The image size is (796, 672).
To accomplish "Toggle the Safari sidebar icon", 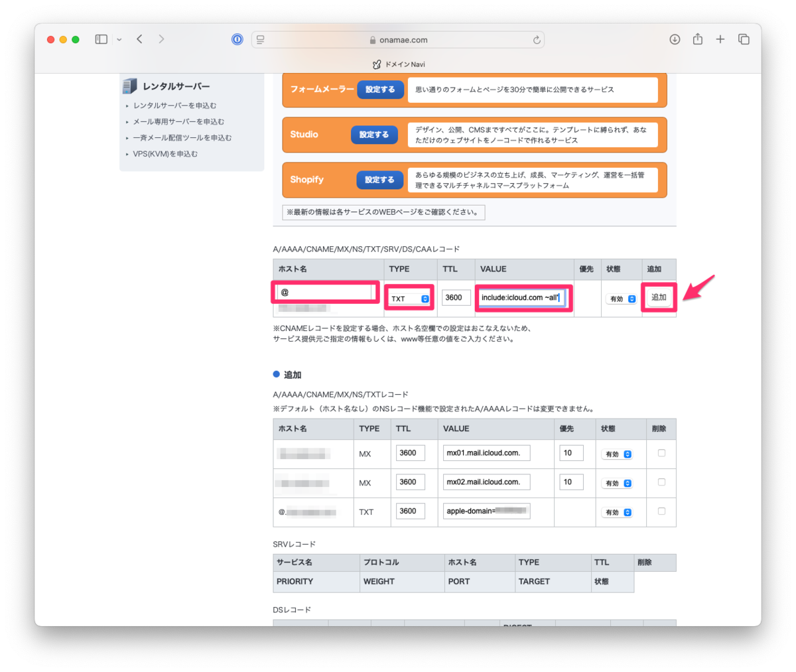I will [x=101, y=40].
